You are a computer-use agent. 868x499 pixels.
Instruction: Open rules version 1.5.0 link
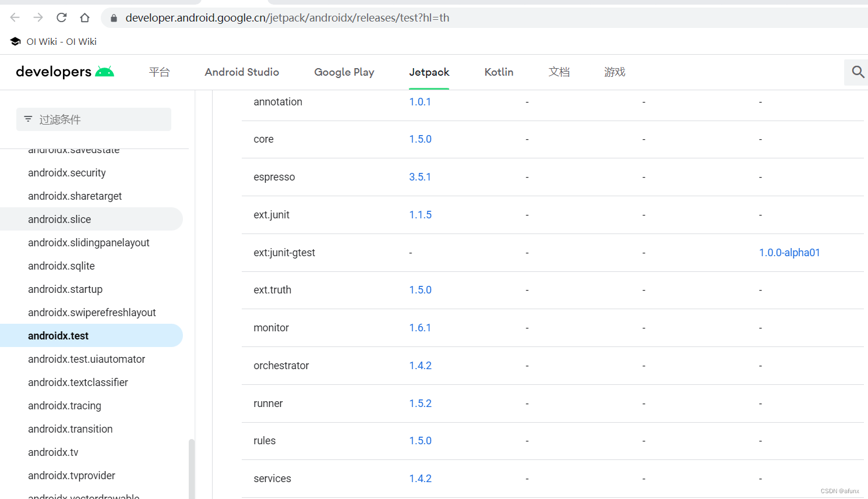pos(420,441)
